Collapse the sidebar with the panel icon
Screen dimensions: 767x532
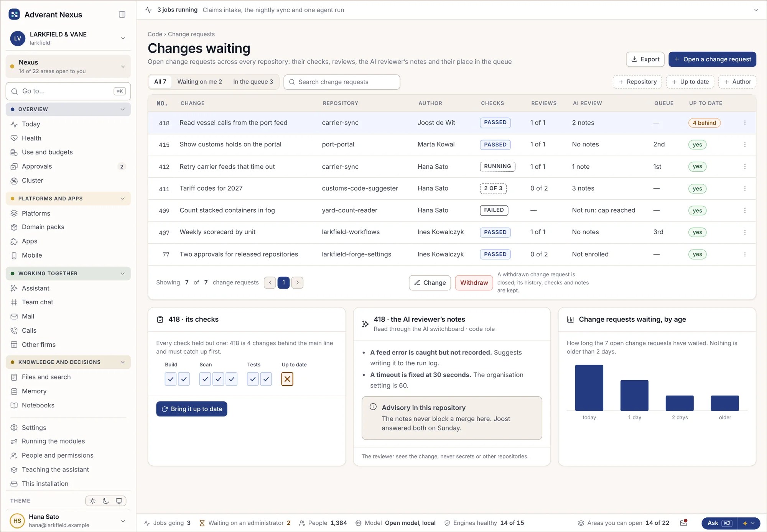tap(122, 15)
